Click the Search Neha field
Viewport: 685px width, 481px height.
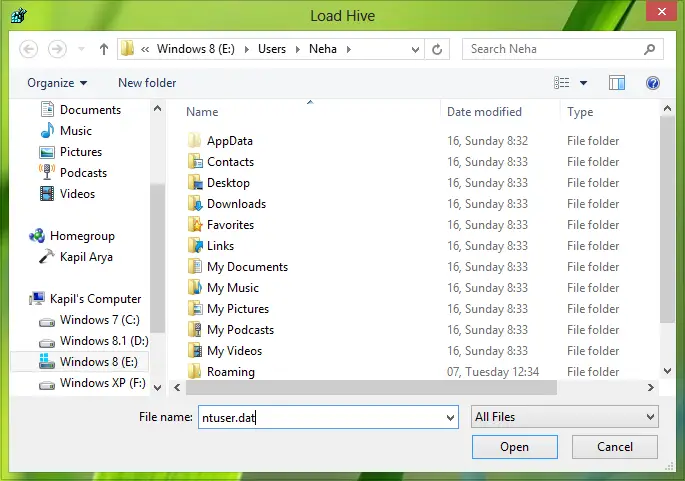(563, 49)
